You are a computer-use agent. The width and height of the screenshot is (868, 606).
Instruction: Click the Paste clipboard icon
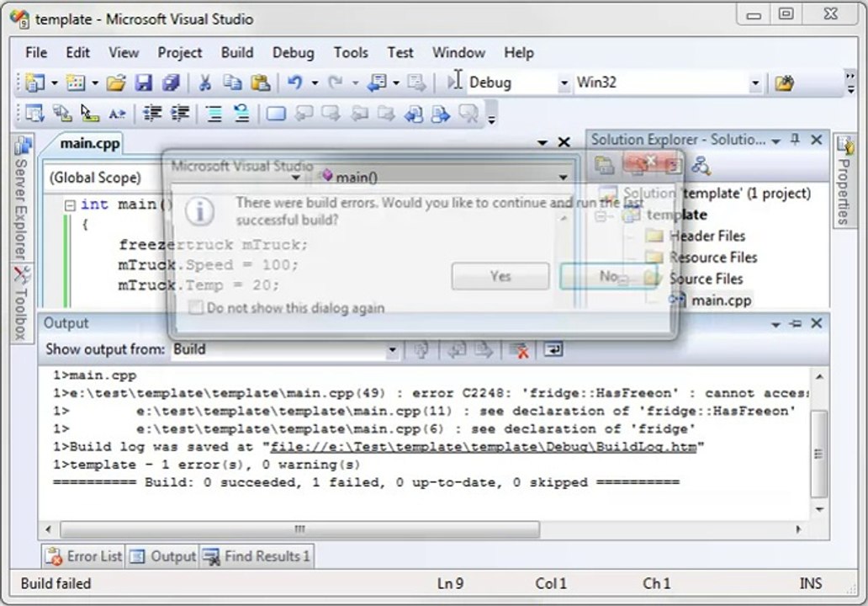coord(260,83)
